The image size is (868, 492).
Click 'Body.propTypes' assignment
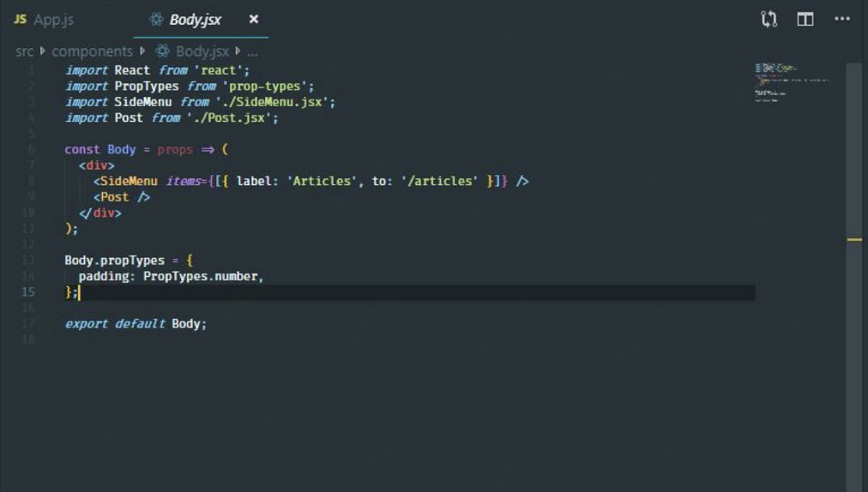115,261
